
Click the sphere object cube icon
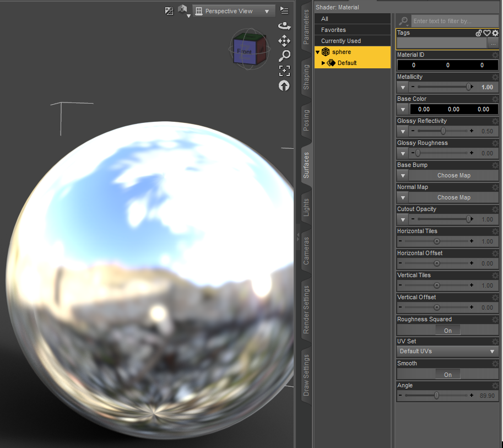326,52
